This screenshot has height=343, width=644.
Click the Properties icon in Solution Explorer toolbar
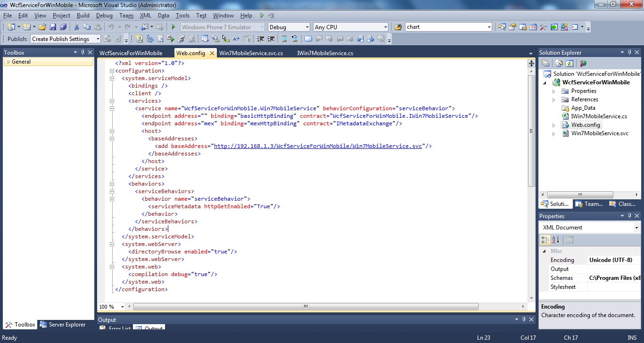click(545, 63)
